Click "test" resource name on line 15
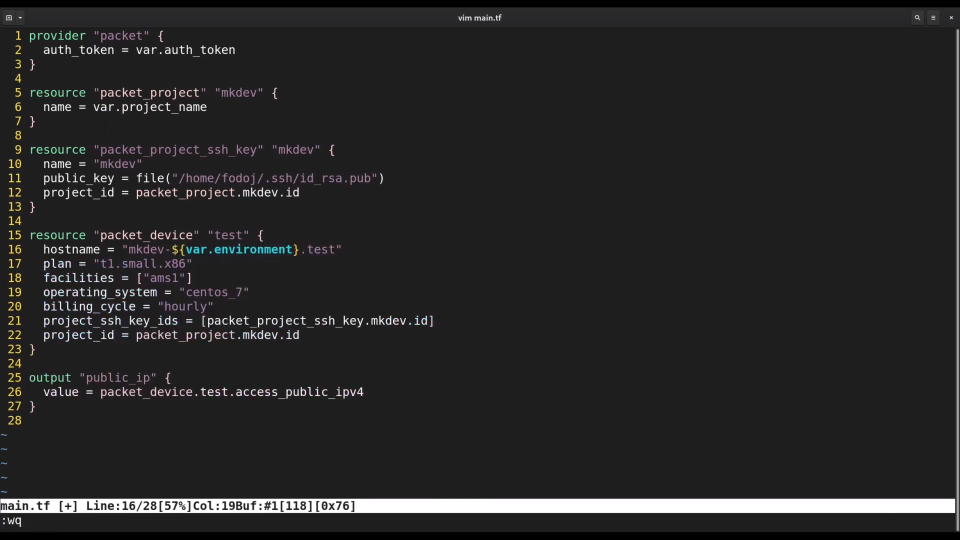Screen dimensions: 960x540 228,235
